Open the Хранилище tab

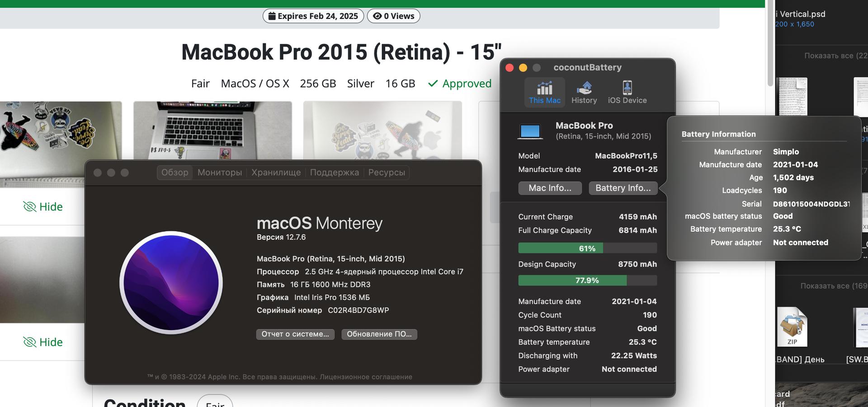click(x=276, y=173)
